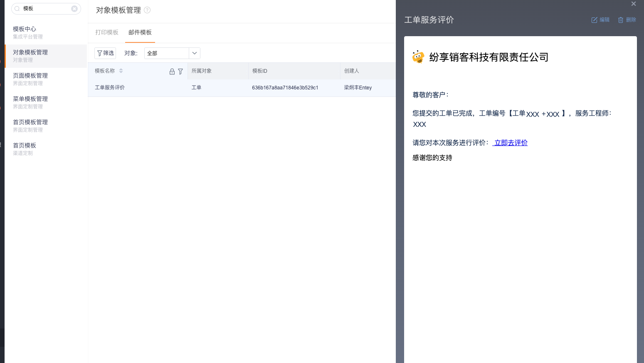Open help icon next to 对象模板管理

(147, 10)
